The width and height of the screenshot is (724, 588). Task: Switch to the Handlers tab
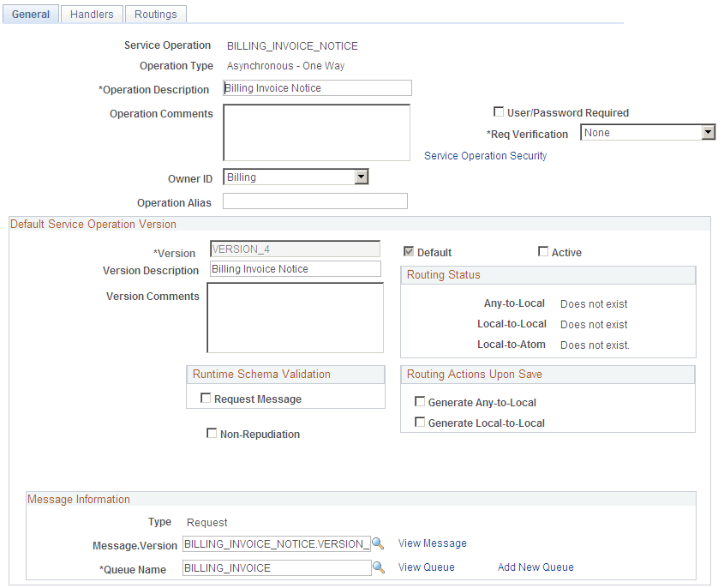[91, 14]
